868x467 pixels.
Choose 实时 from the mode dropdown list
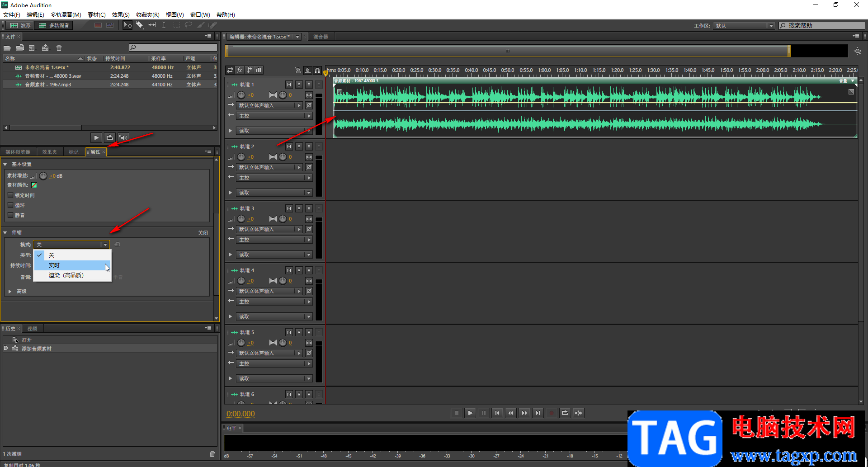(72, 265)
